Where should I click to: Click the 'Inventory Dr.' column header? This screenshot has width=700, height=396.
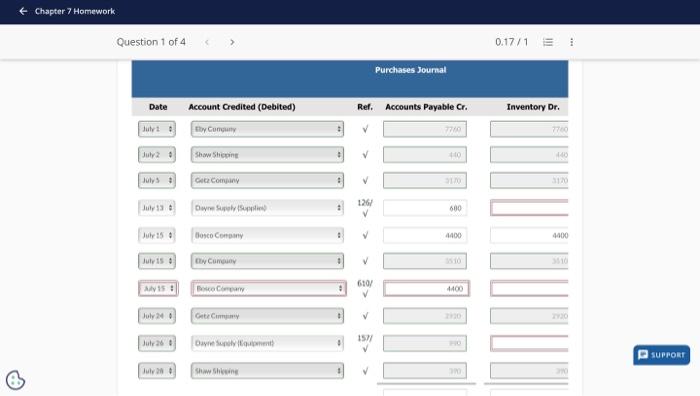[533, 107]
